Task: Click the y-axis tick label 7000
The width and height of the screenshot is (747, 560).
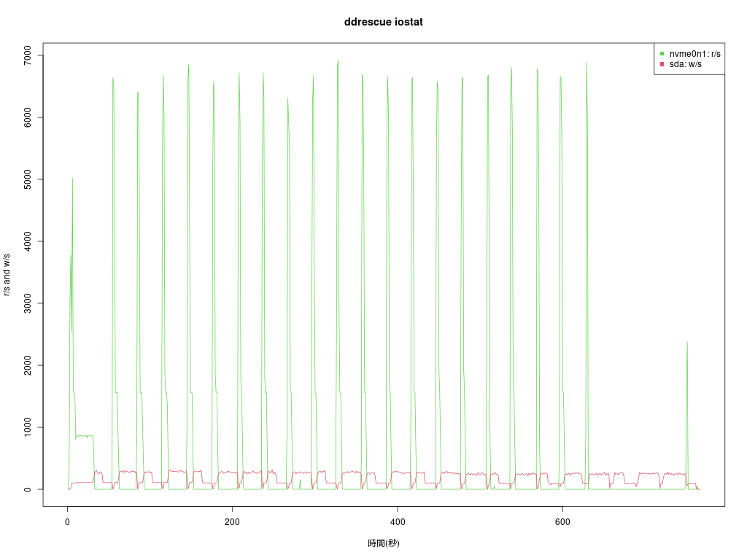Action: [28, 55]
